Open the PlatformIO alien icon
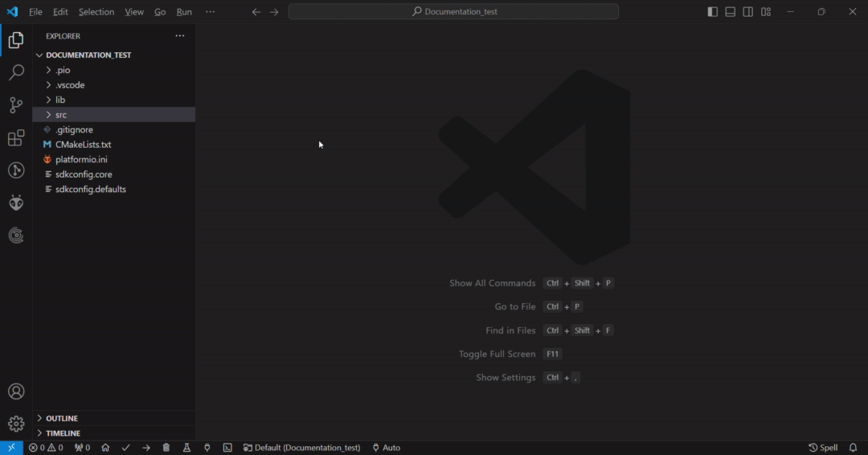The width and height of the screenshot is (868, 455). [16, 203]
